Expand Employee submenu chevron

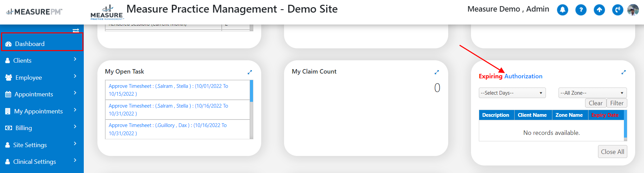coord(75,76)
